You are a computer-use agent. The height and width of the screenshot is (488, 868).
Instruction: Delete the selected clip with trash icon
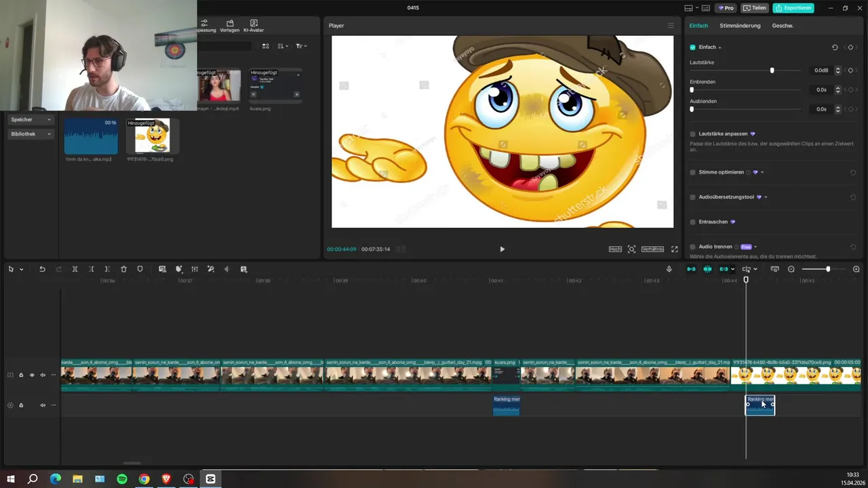(123, 269)
